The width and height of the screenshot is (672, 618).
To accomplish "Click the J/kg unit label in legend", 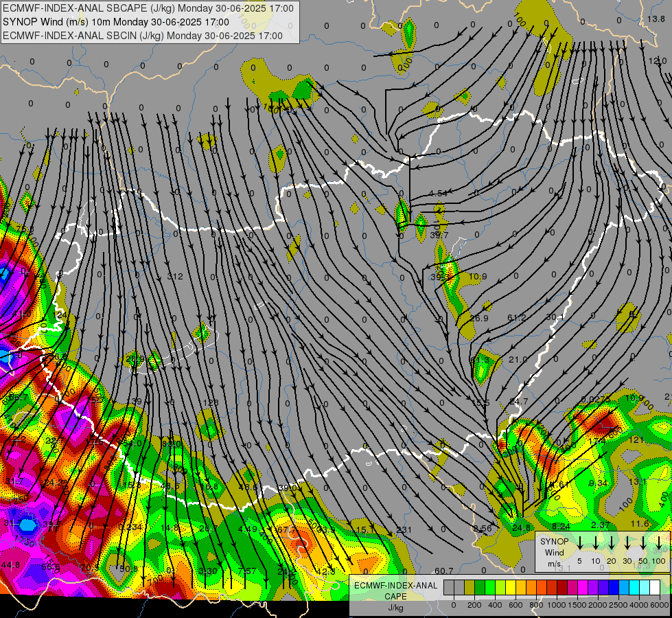I will tap(395, 608).
